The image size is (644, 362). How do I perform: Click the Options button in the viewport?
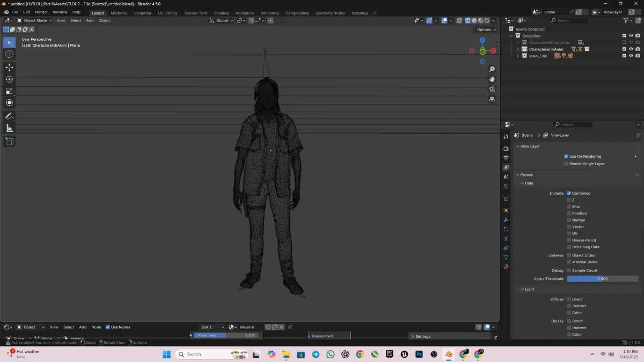click(x=486, y=29)
